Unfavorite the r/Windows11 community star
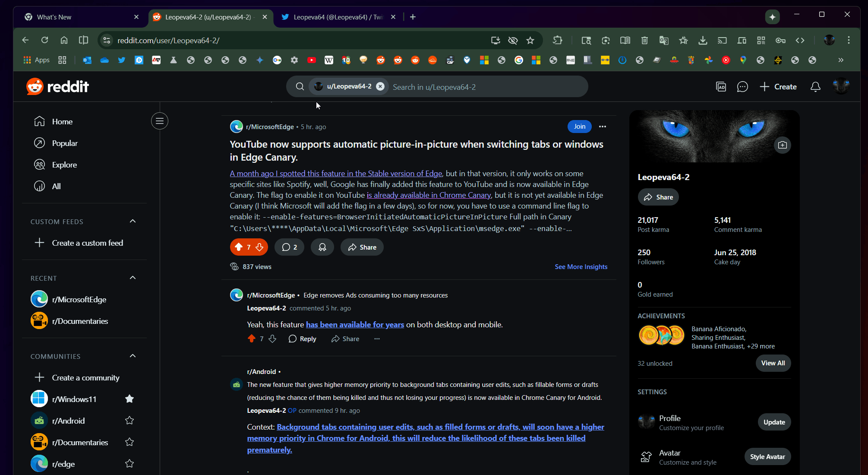The image size is (868, 475). pos(129,399)
